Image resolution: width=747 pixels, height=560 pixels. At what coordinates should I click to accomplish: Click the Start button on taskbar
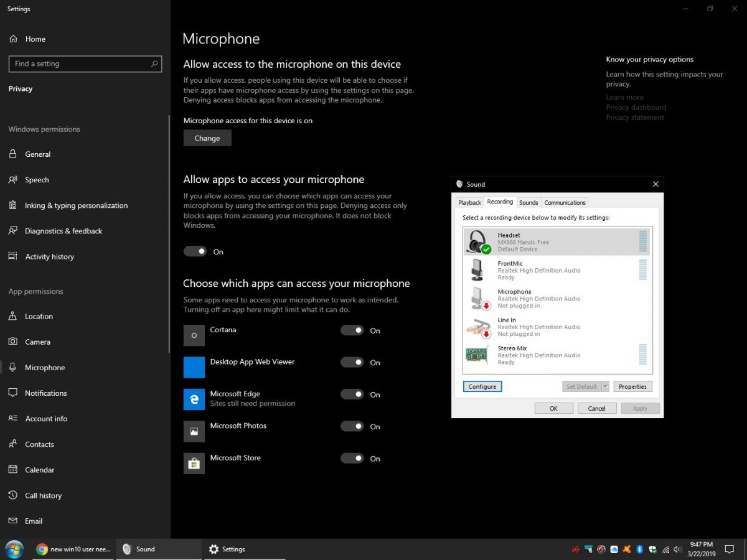(x=14, y=549)
